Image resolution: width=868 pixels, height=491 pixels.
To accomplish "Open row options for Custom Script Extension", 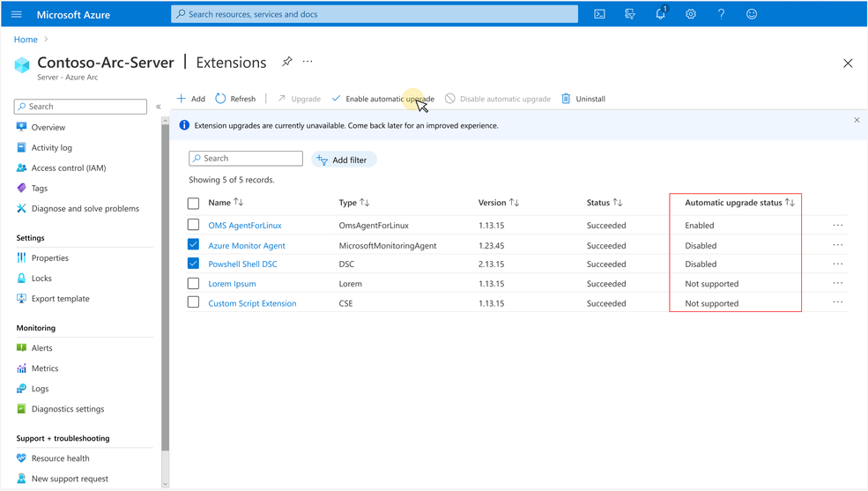I will click(837, 302).
